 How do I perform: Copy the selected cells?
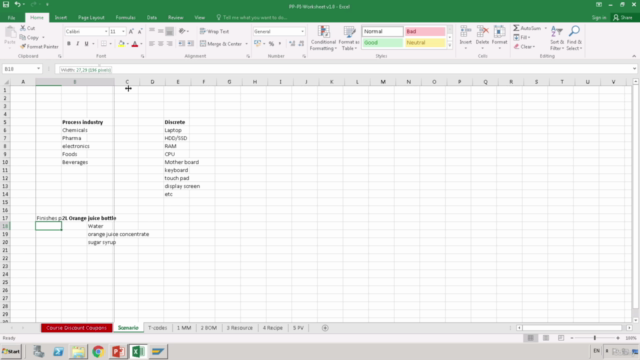[x=29, y=38]
